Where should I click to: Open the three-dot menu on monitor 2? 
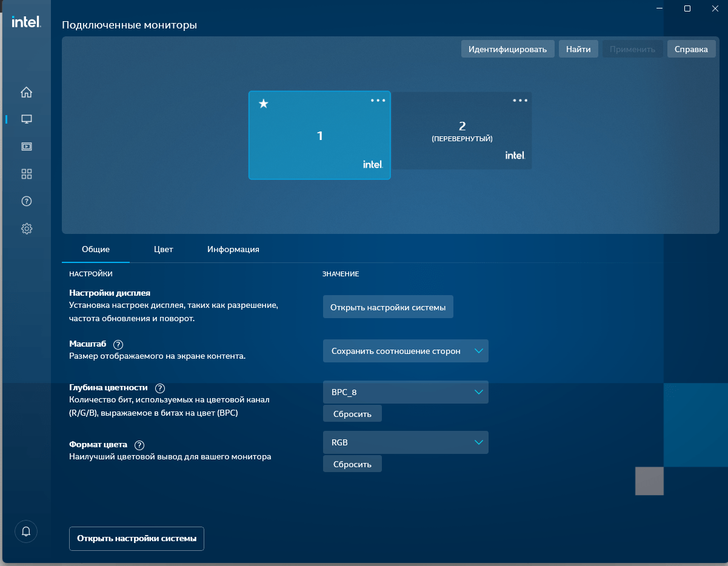click(x=519, y=101)
